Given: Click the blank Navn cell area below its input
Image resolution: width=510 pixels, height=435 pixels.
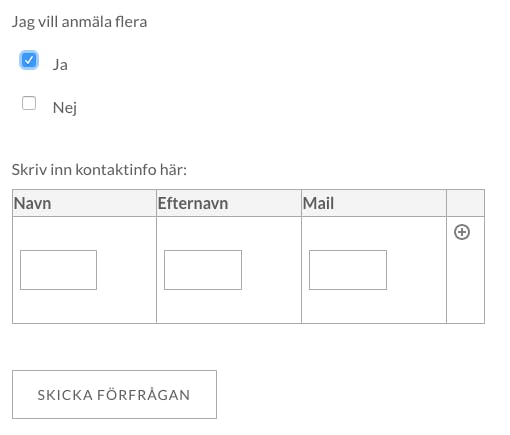Looking at the screenshot, I should (84, 307).
